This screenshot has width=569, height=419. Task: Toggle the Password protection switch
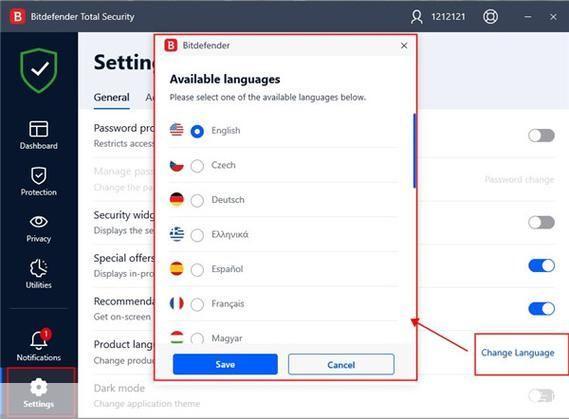pos(541,136)
